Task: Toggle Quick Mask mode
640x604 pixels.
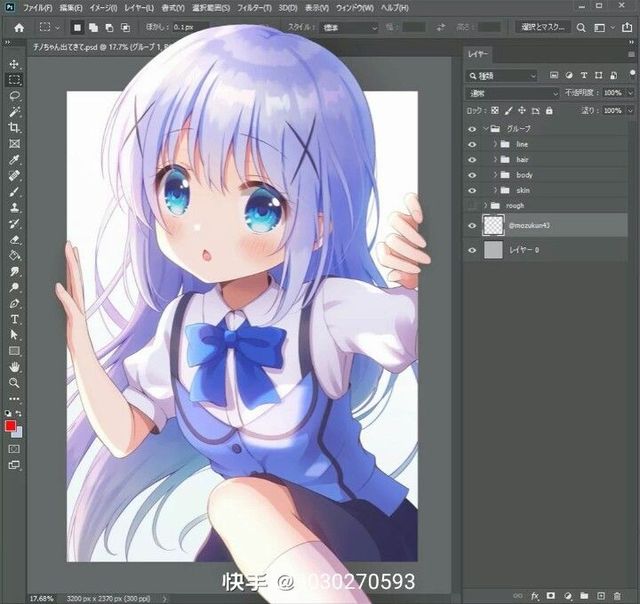Action: tap(14, 449)
